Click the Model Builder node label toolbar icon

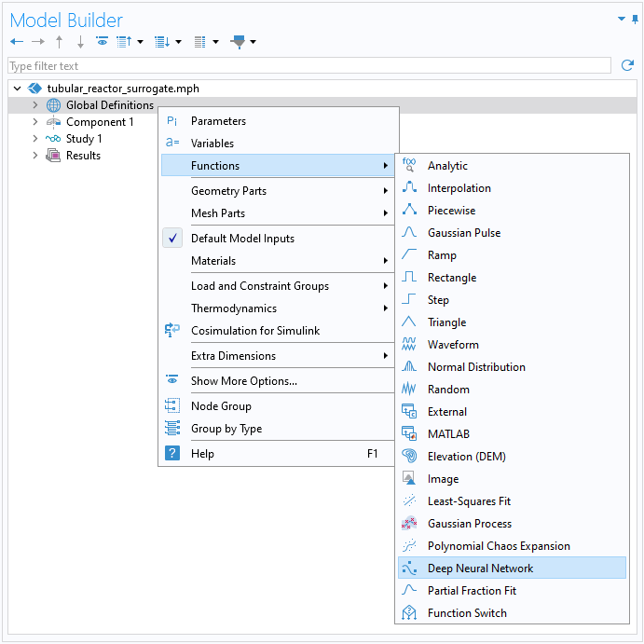tap(200, 42)
